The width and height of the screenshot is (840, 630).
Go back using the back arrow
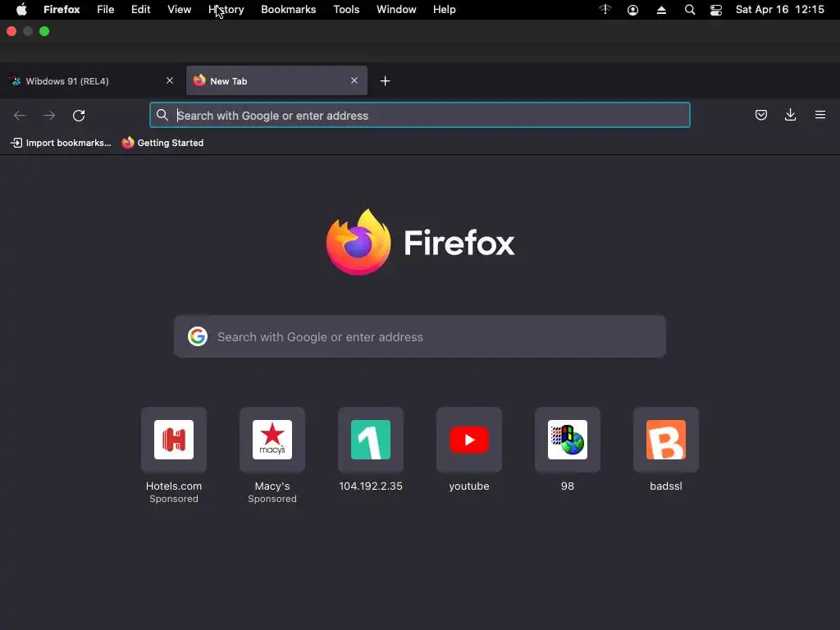(20, 115)
